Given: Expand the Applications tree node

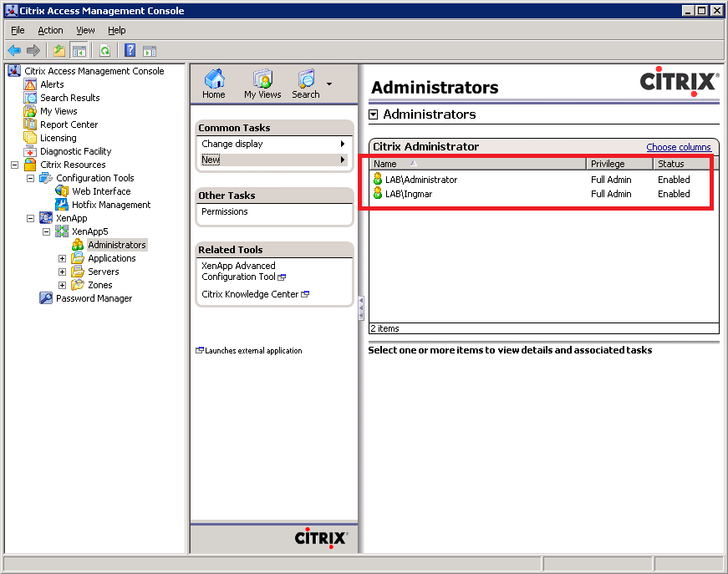Looking at the screenshot, I should point(62,258).
